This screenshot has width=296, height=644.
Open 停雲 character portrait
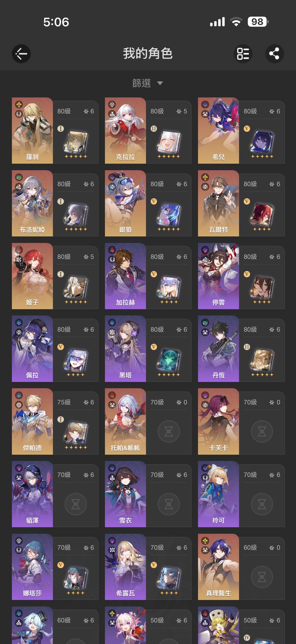pyautogui.click(x=219, y=276)
